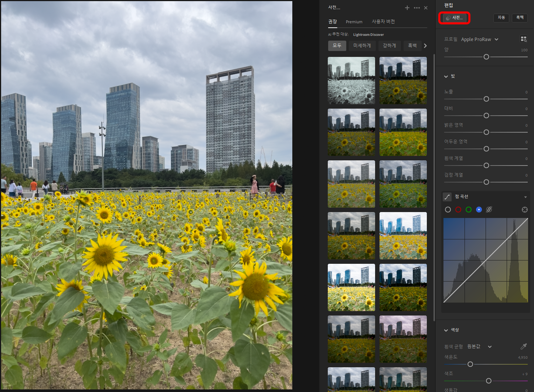This screenshot has height=392, width=534.
Task: Click the 양 value 100
Action: (524, 50)
